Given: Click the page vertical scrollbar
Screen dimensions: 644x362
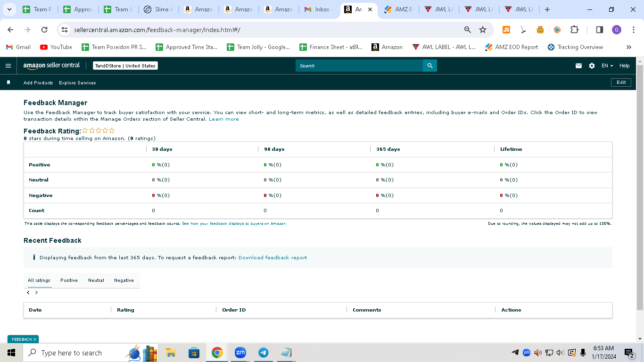Looking at the screenshot, I should [640, 189].
